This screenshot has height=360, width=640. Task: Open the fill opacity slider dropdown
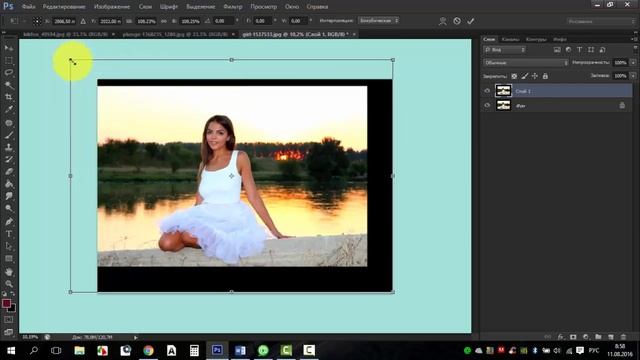tap(633, 76)
